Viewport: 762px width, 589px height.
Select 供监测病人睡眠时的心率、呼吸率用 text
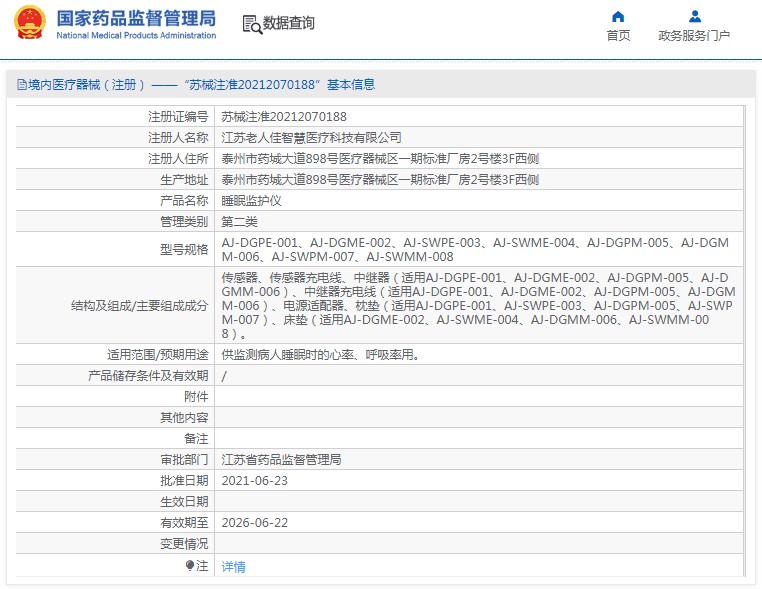coord(321,355)
